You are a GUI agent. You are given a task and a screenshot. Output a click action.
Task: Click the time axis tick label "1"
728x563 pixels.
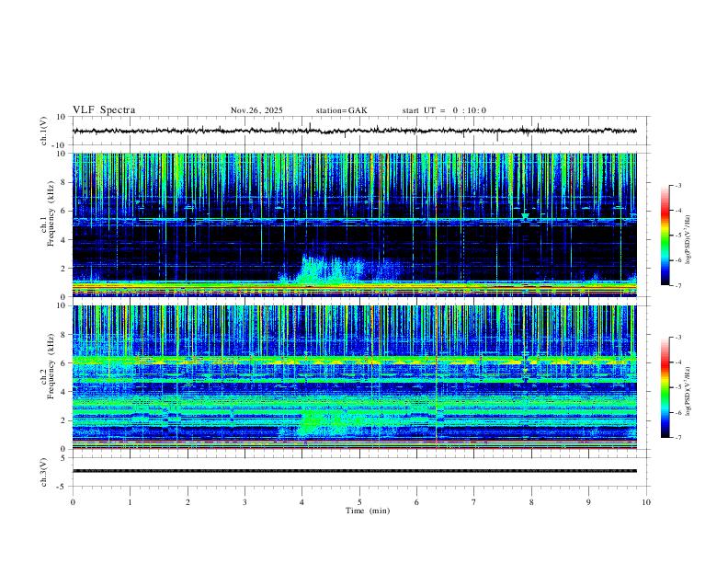(x=130, y=502)
